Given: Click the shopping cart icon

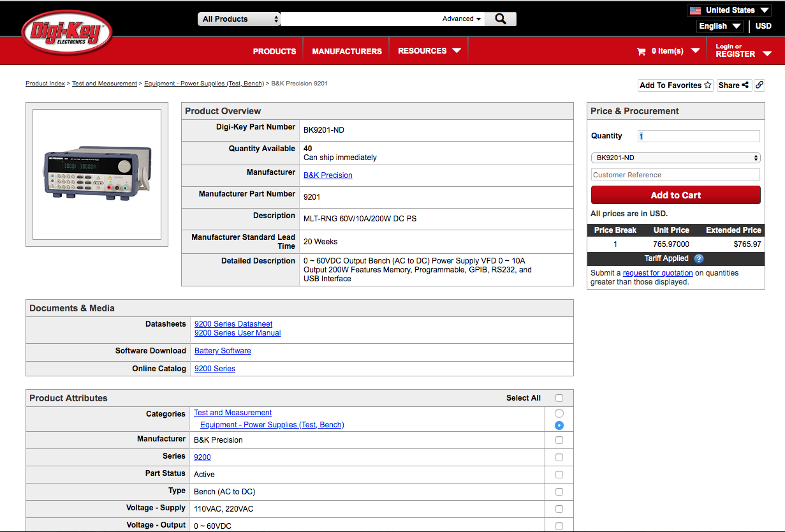Looking at the screenshot, I should coord(641,51).
